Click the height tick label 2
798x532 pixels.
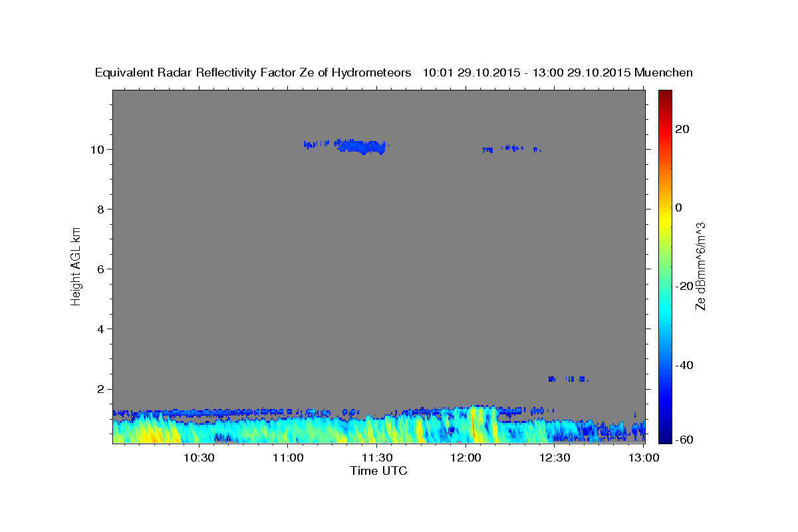102,389
